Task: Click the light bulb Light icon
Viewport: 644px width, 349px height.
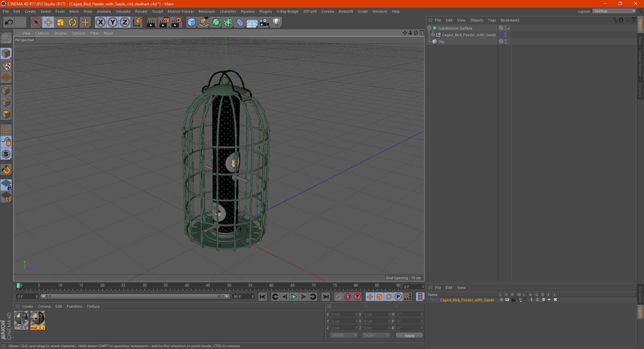Action: [276, 22]
